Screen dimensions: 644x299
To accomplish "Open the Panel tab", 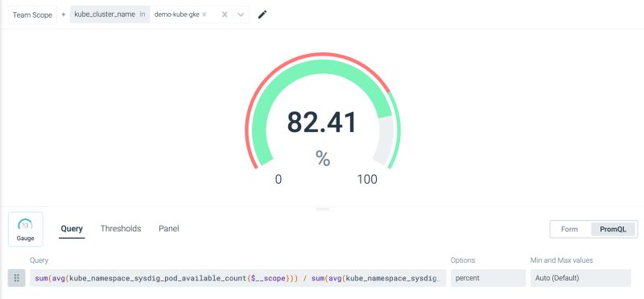I will pos(169,229).
